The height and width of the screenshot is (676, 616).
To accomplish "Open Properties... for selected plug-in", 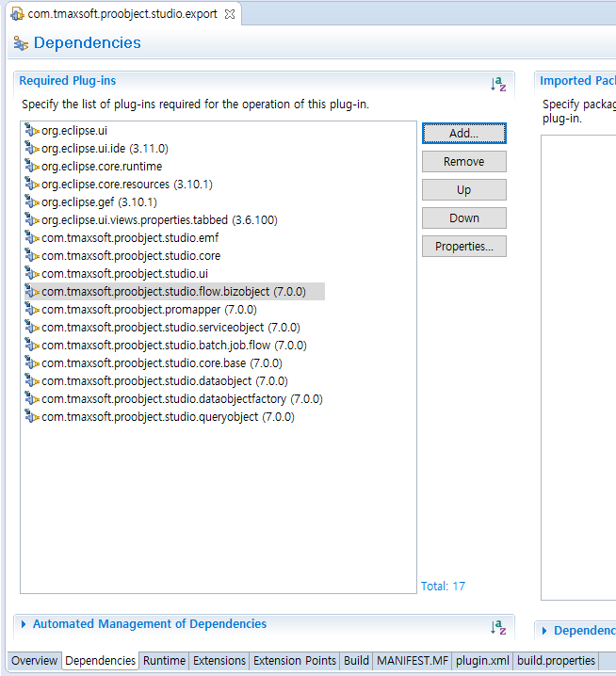I will pyautogui.click(x=463, y=247).
